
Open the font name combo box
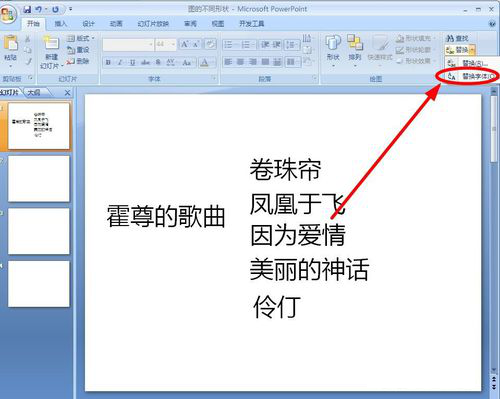[128, 44]
